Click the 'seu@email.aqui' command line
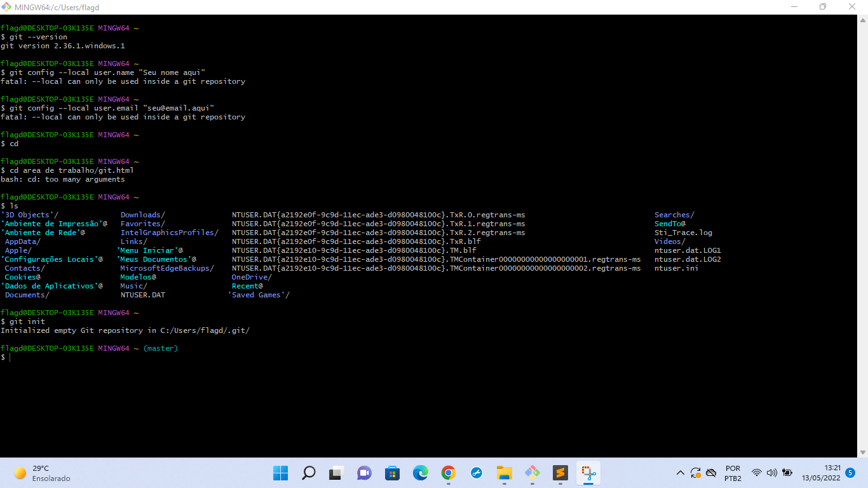 point(107,108)
